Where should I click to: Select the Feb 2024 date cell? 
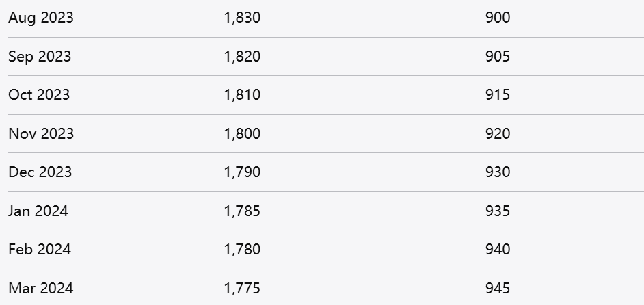pyautogui.click(x=40, y=249)
